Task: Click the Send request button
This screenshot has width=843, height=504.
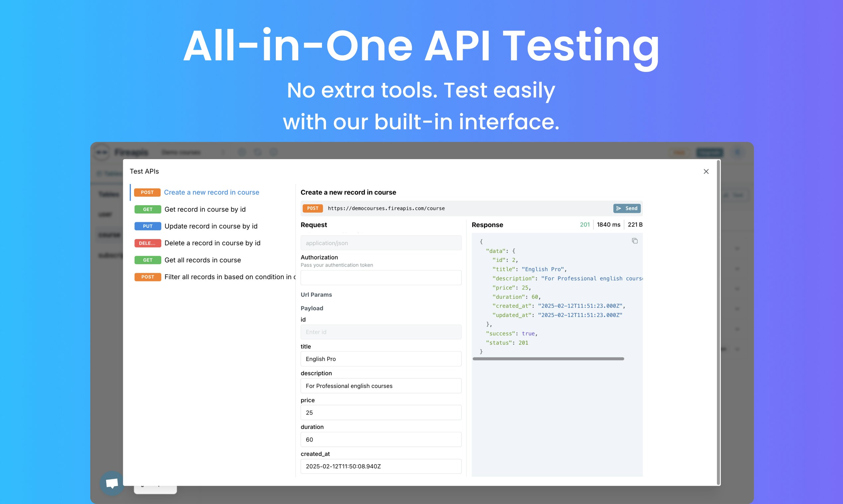Action: coord(627,208)
